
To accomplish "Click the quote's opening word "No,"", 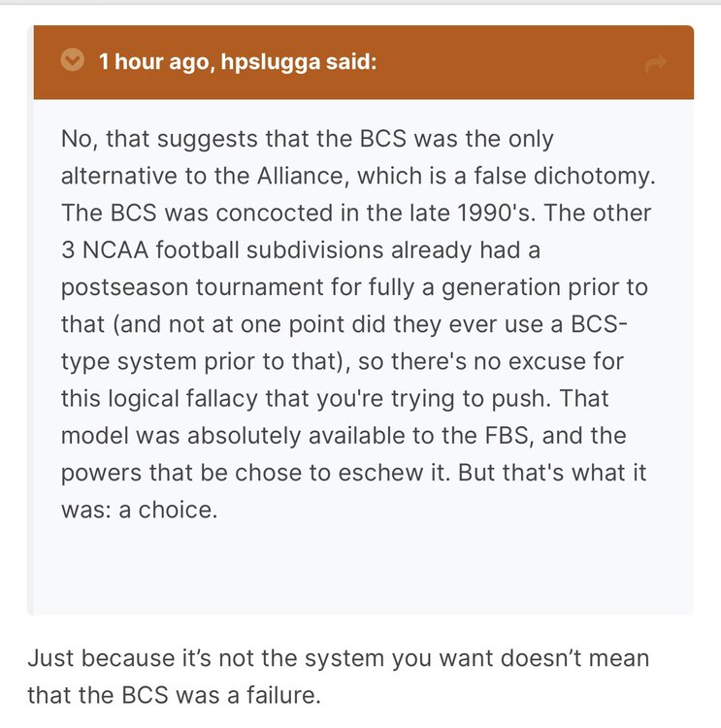I will (79, 138).
